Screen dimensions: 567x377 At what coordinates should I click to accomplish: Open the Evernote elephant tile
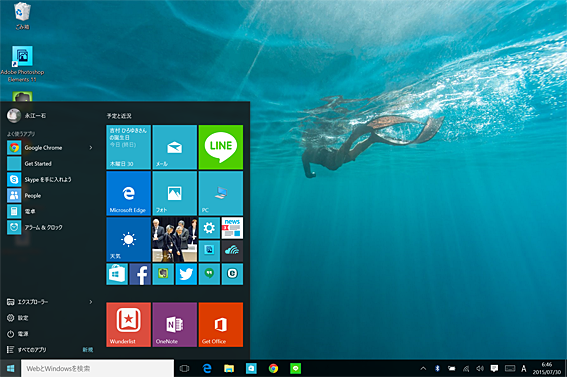[163, 274]
